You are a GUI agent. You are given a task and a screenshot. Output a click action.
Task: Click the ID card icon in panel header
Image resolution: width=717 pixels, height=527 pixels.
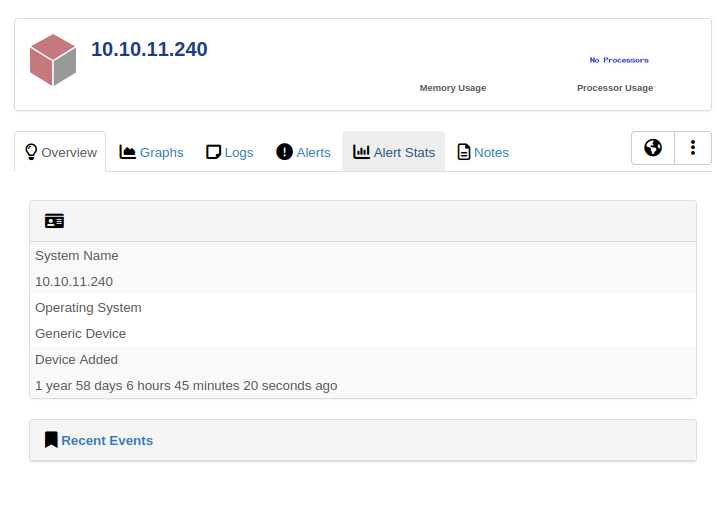coord(54,221)
